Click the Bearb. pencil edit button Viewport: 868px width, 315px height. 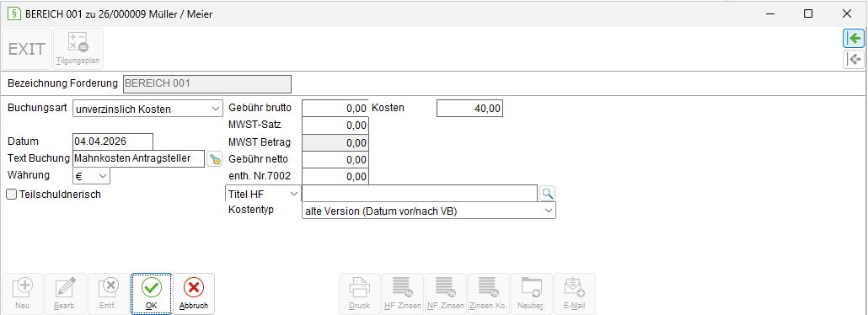tap(66, 294)
